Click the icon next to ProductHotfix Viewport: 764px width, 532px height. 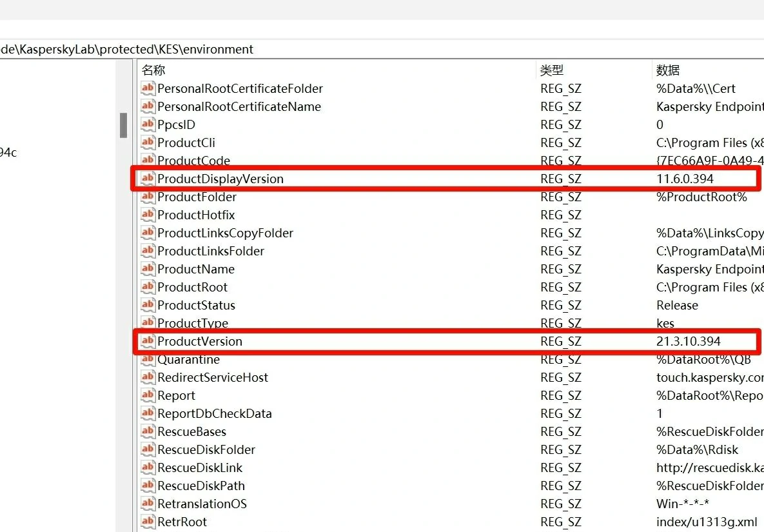(148, 215)
